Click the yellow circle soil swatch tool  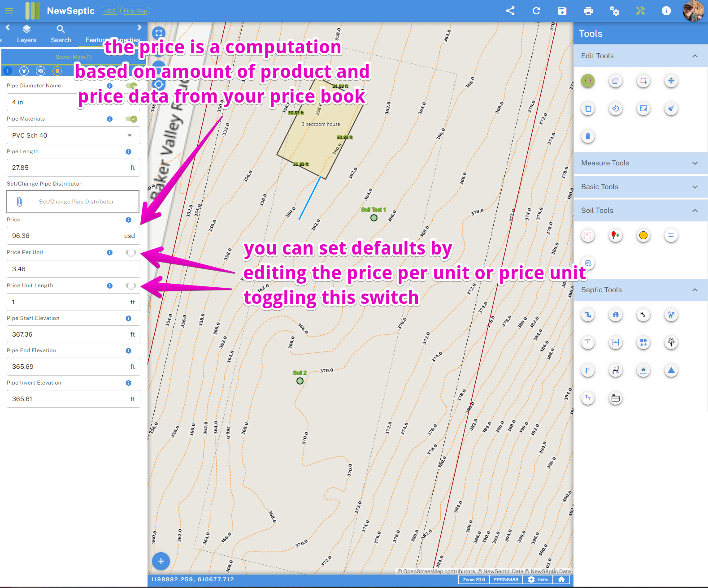click(x=643, y=235)
